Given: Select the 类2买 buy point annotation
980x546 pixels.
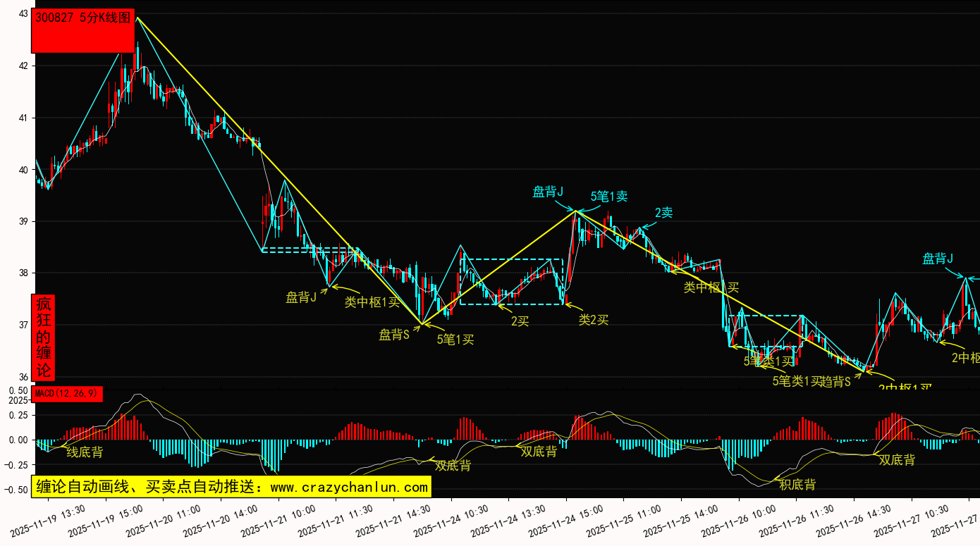Looking at the screenshot, I should [594, 320].
